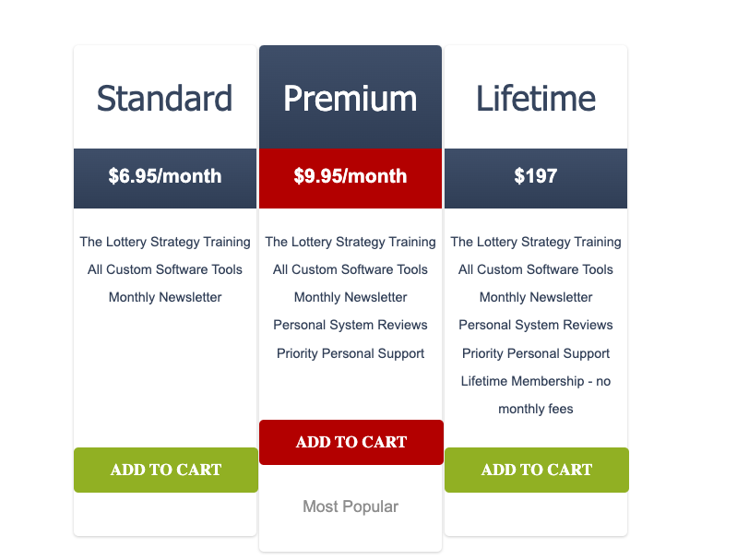Click Priority Personal Support under Lifetime

[x=536, y=353]
